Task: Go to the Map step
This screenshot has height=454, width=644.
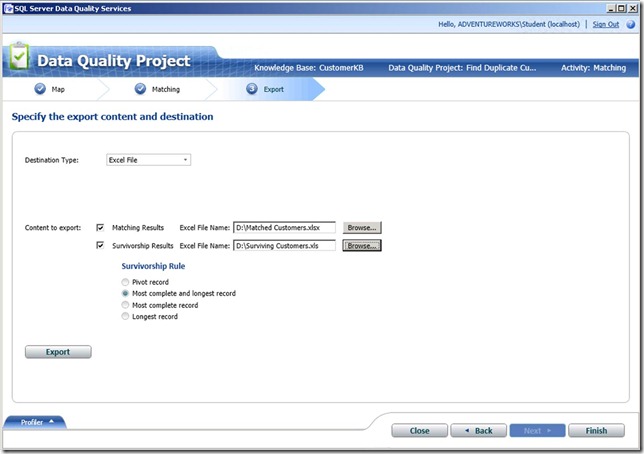Action: point(58,89)
